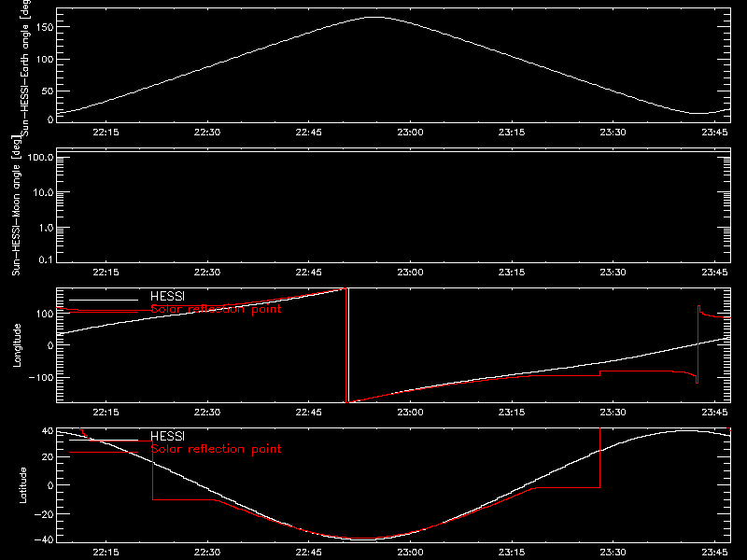Click the 10.0 tick on Moon angle plot

coord(43,192)
